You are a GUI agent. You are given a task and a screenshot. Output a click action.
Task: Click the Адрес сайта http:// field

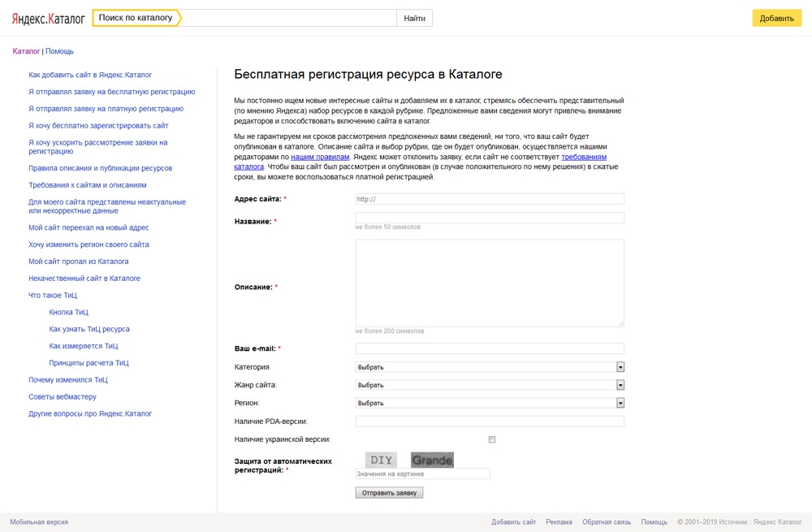point(490,199)
